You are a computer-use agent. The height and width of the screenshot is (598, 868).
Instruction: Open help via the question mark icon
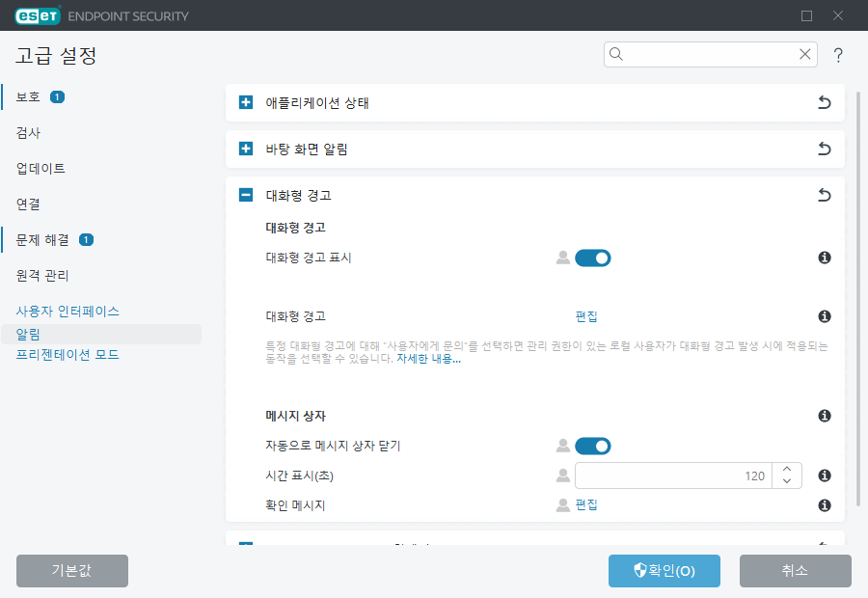(838, 55)
